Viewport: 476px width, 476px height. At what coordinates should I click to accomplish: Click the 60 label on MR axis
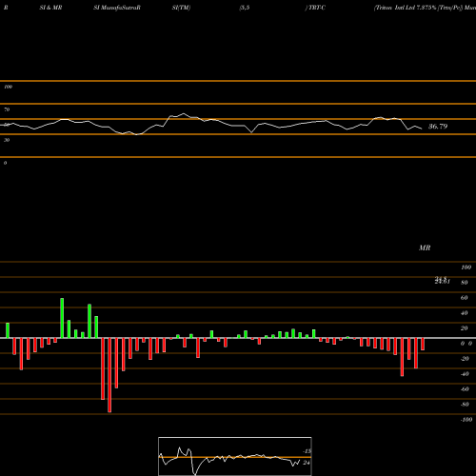(x=465, y=298)
